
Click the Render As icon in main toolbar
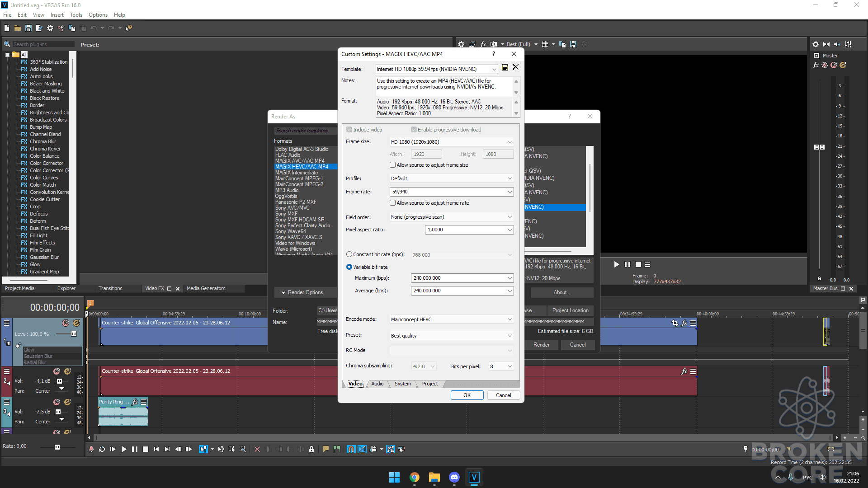(x=39, y=28)
